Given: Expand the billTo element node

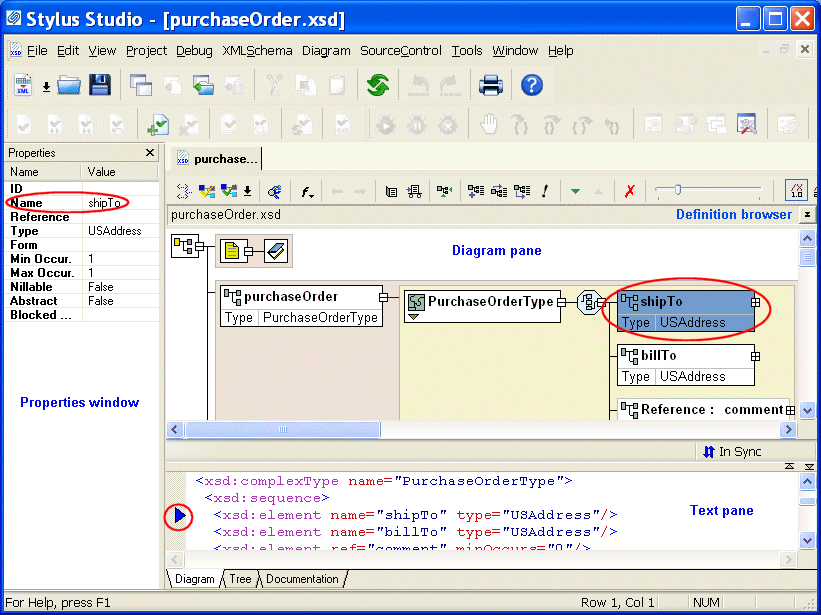Looking at the screenshot, I should [755, 355].
